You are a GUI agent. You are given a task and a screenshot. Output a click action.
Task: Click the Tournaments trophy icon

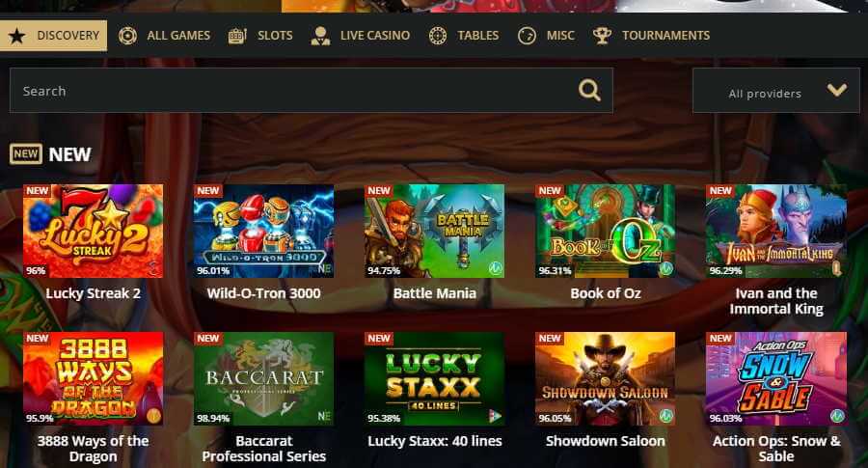pos(602,36)
